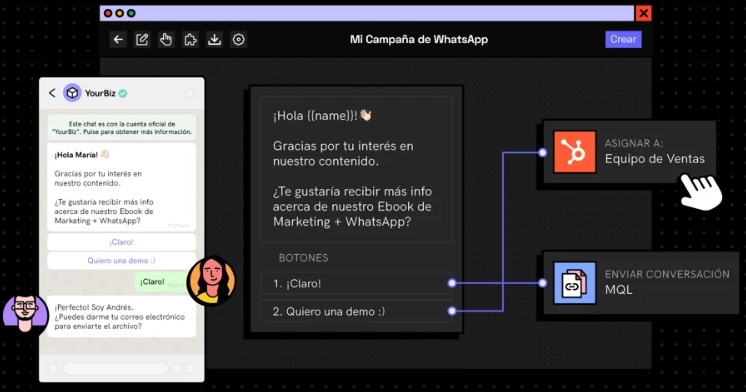Select the hand pointer tool icon
Screen dimensions: 746x392
pos(166,39)
